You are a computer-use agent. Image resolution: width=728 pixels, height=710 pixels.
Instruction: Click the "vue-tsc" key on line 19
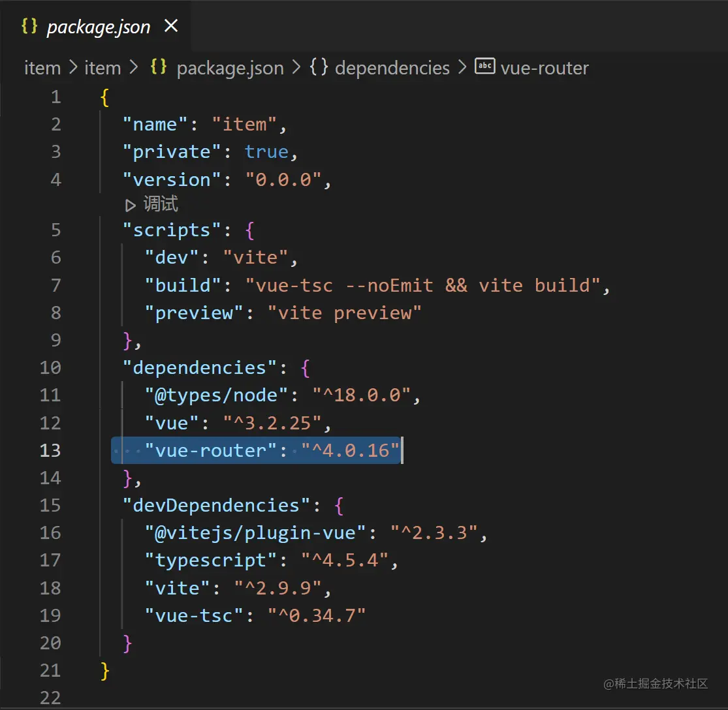pos(194,616)
